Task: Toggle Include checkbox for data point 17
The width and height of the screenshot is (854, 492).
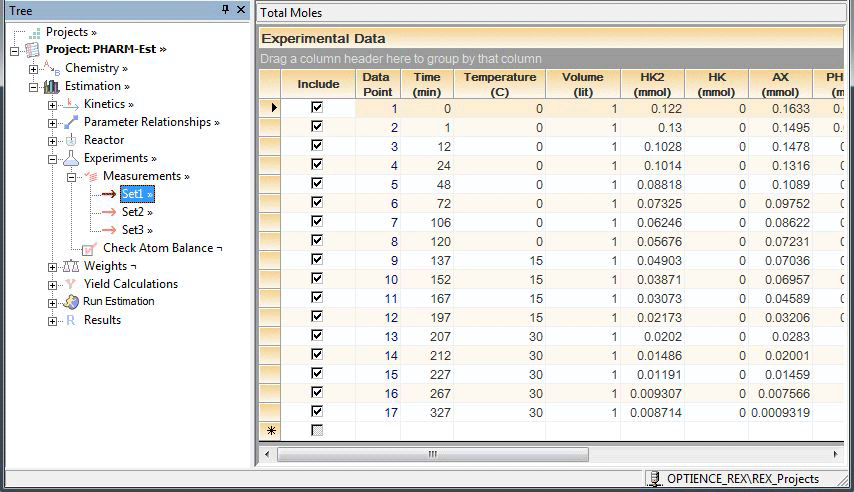Action: click(x=317, y=411)
